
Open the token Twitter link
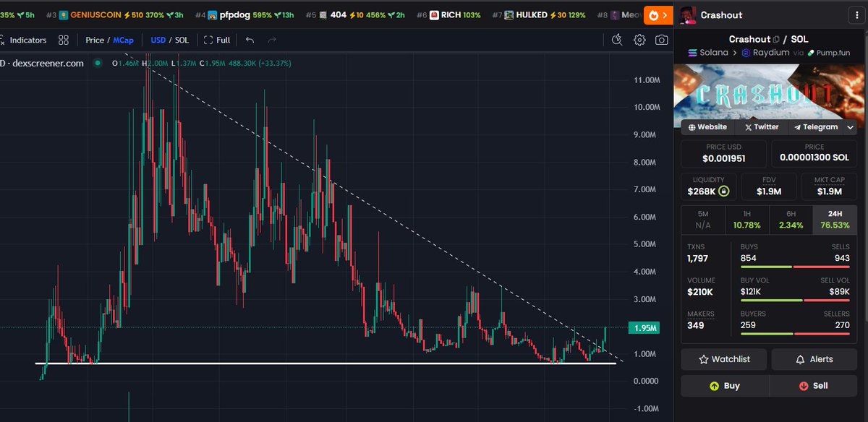tap(762, 127)
